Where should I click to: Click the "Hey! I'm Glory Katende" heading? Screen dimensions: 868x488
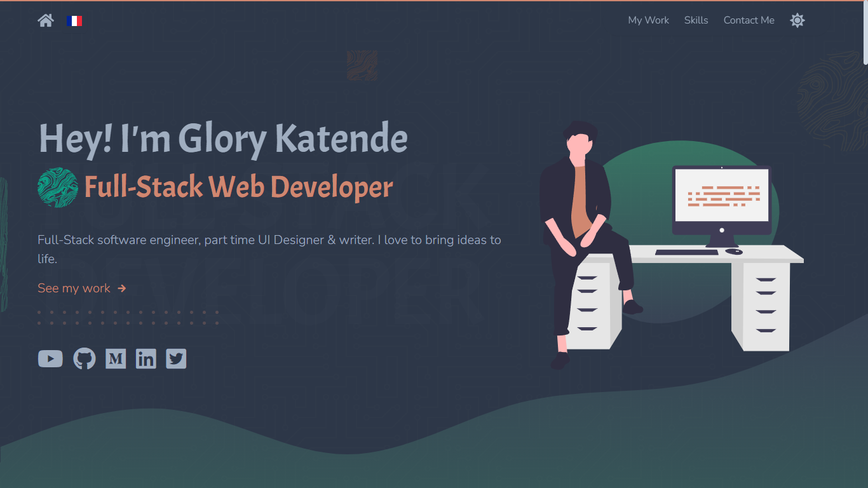[223, 139]
